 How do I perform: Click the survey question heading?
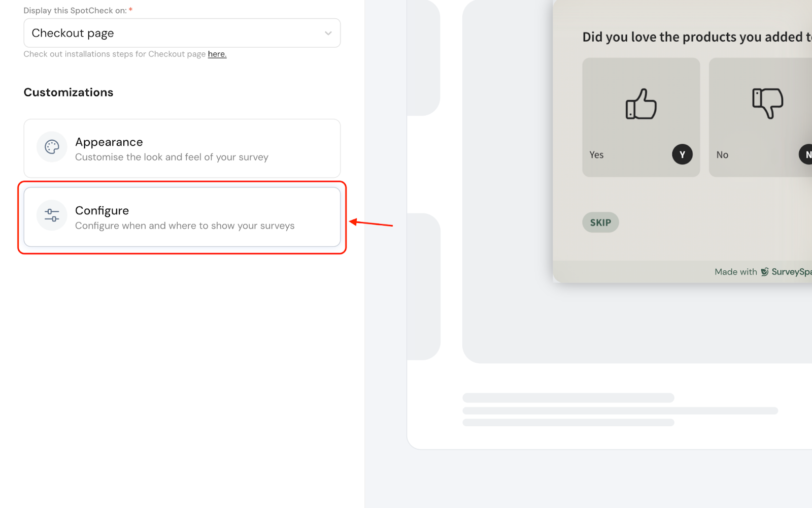(696, 37)
